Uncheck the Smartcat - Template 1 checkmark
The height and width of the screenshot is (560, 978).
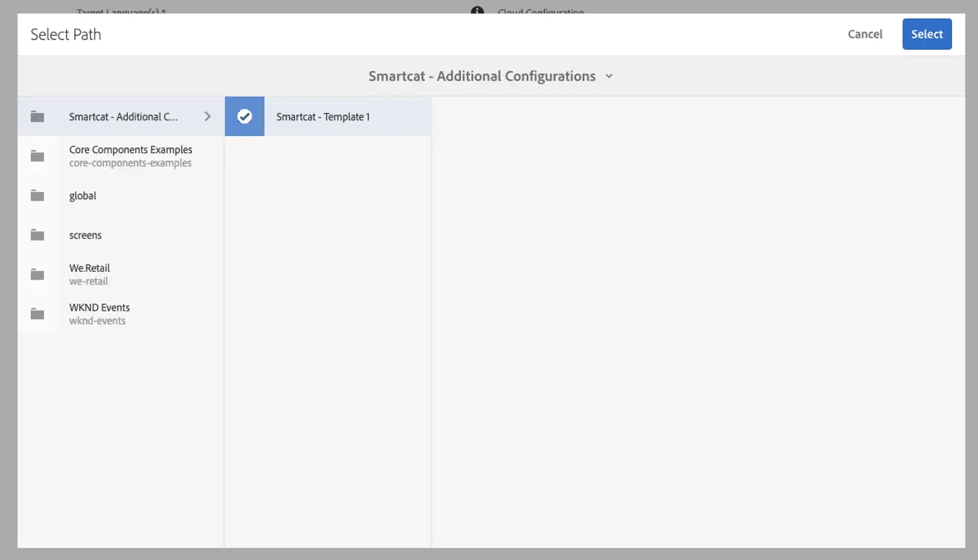[x=244, y=116]
